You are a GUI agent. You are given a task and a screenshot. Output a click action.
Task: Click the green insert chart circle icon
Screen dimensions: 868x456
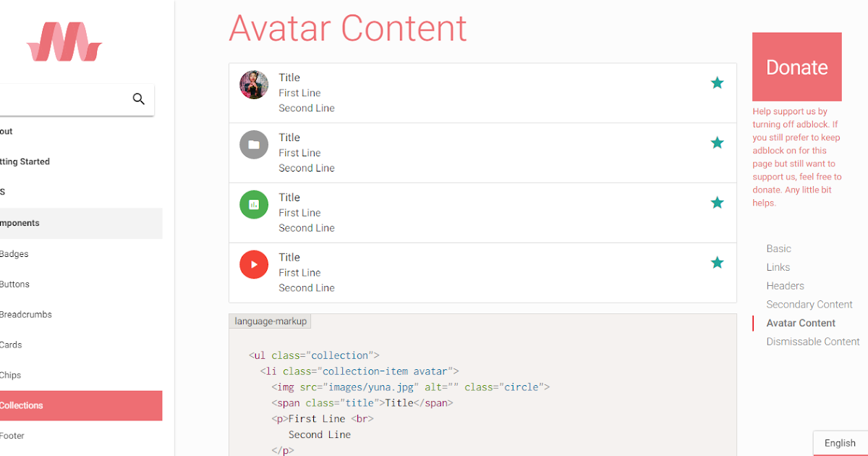tap(254, 205)
